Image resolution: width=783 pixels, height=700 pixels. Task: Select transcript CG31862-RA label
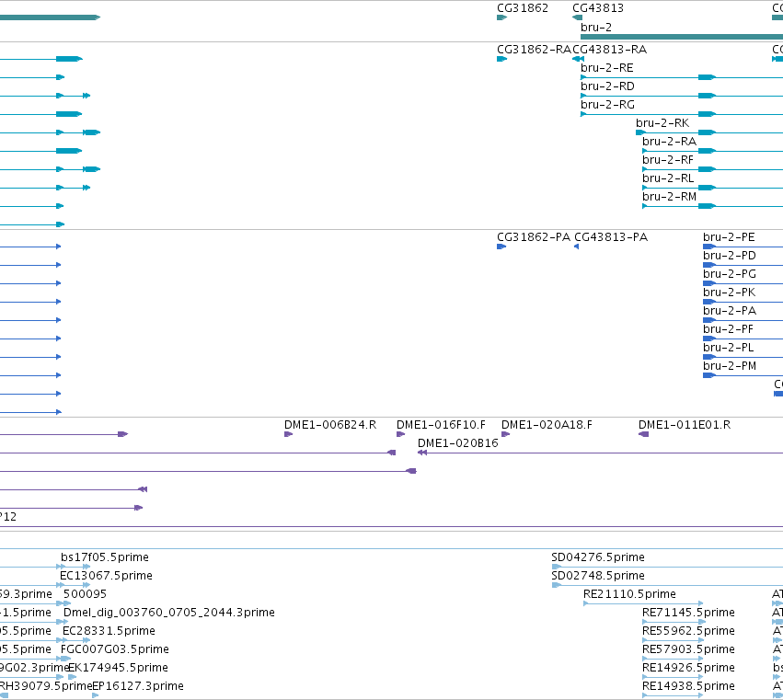click(x=534, y=50)
